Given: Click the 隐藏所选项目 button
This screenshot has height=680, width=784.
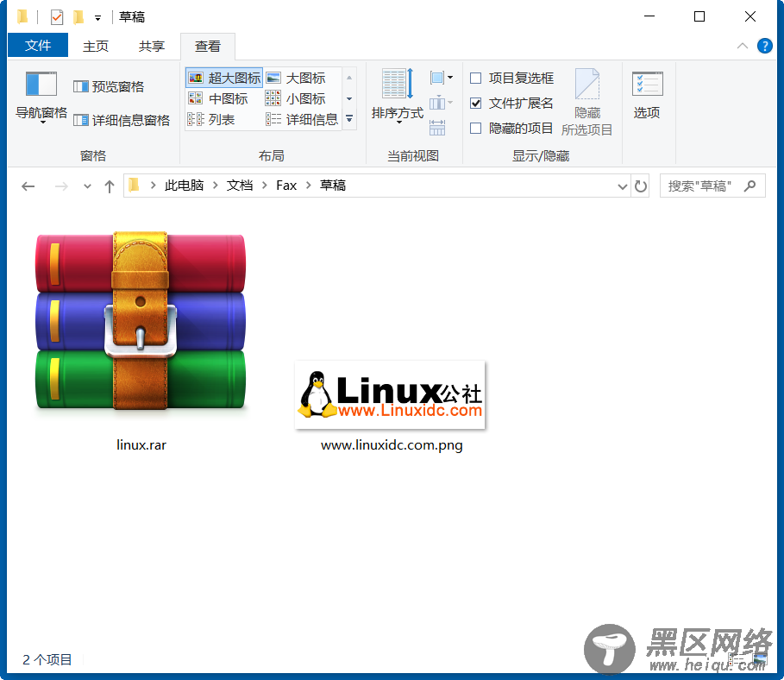Looking at the screenshot, I should (587, 102).
